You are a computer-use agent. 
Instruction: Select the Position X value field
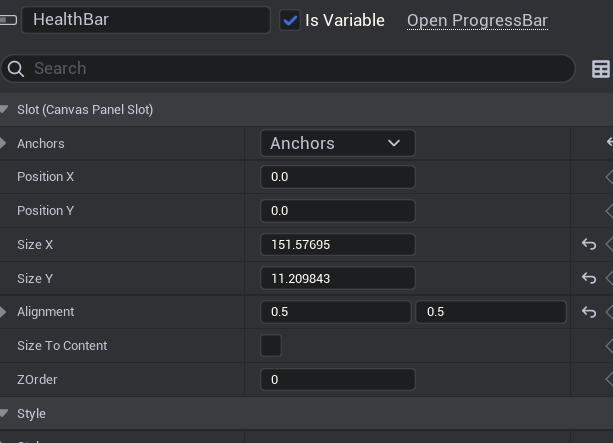click(337, 177)
